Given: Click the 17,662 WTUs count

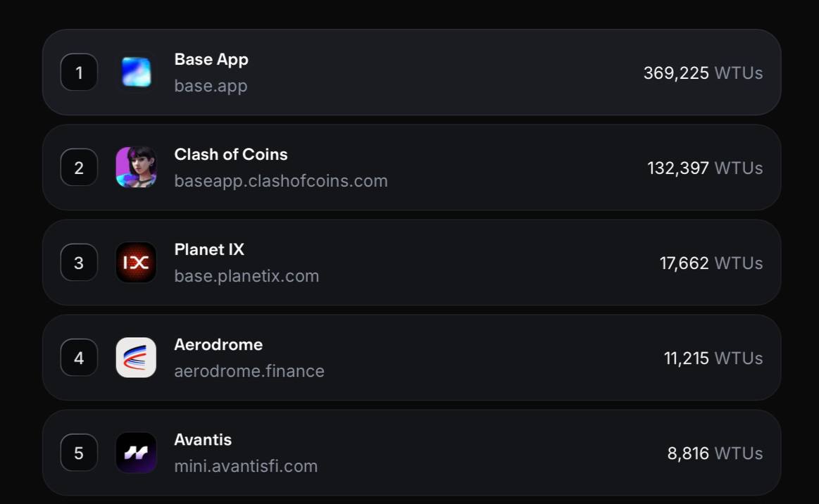Looking at the screenshot, I should [x=711, y=263].
